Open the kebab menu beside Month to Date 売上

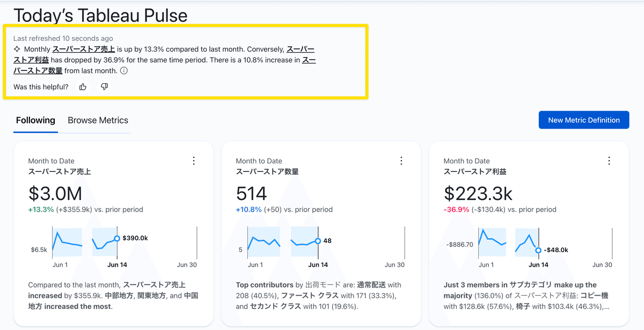[x=194, y=161]
